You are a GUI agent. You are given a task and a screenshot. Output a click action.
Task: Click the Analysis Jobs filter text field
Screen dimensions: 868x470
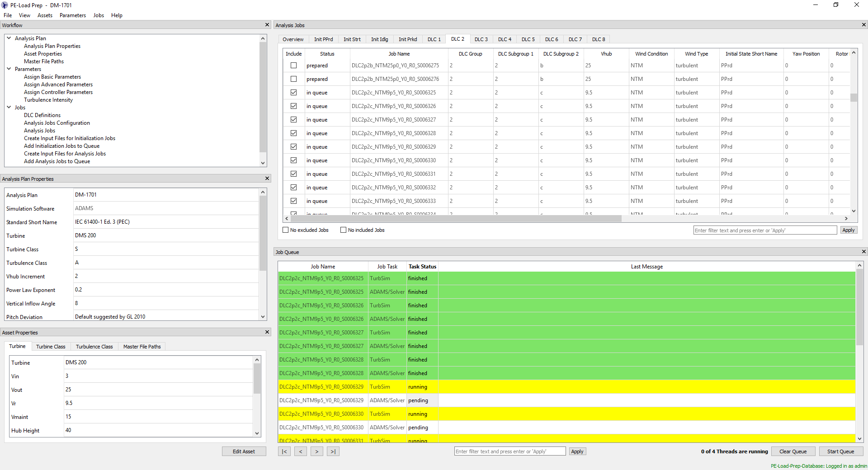pos(765,230)
